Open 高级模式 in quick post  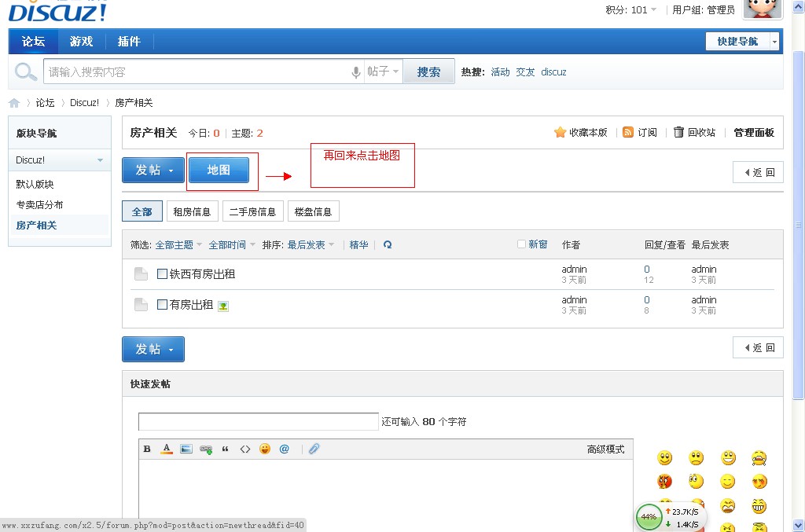click(x=606, y=449)
